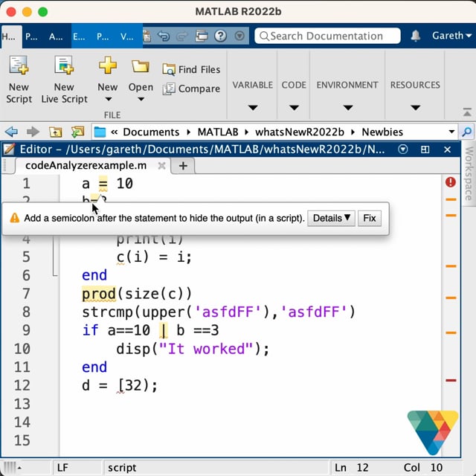Click Compare files
Viewport: 476px width, 476px height.
point(191,89)
